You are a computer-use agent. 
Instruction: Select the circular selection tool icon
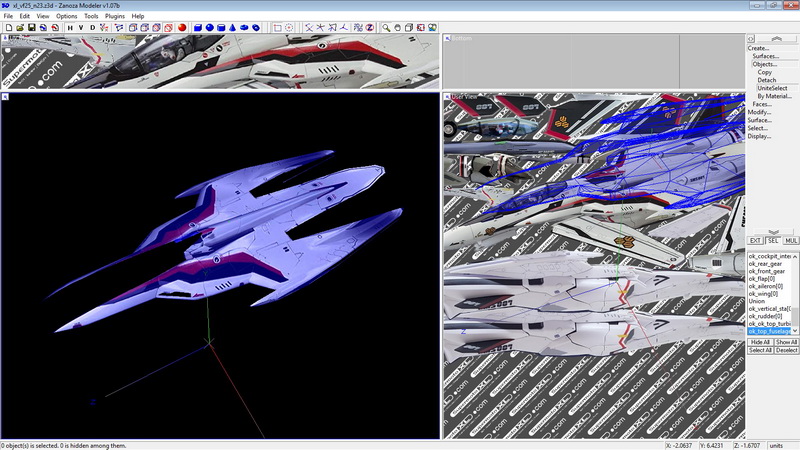pyautogui.click(x=289, y=28)
